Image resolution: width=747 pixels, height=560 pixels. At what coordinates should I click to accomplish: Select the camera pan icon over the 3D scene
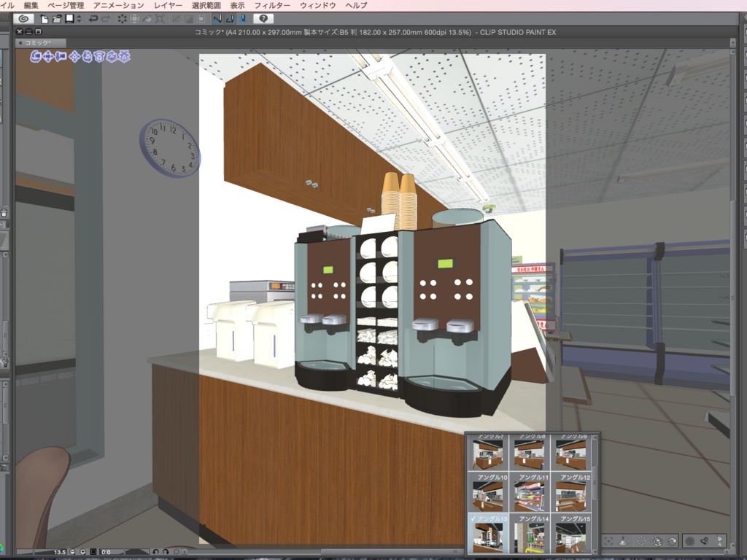coord(47,56)
